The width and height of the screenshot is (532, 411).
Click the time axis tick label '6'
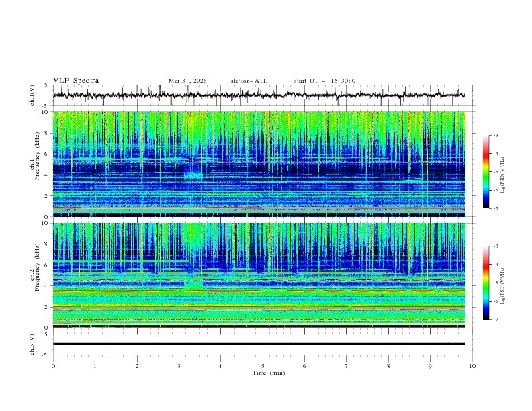tap(304, 366)
